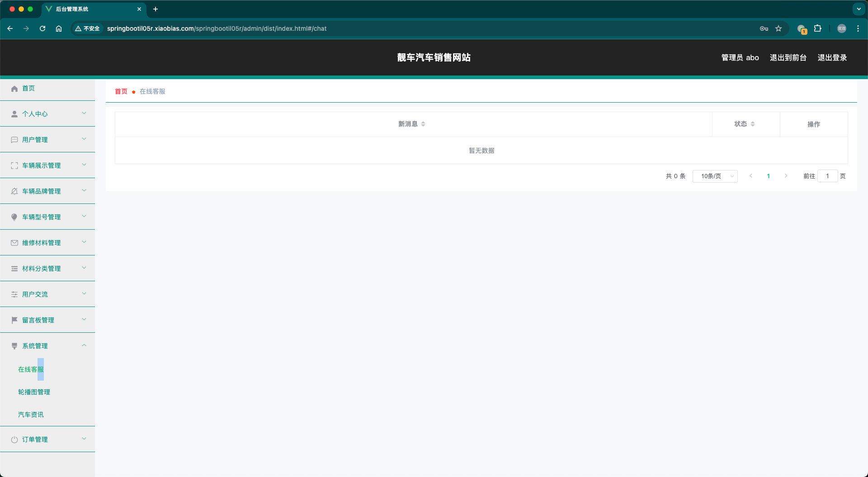Open the 10条/页 page size dropdown
The image size is (868, 477).
point(715,176)
